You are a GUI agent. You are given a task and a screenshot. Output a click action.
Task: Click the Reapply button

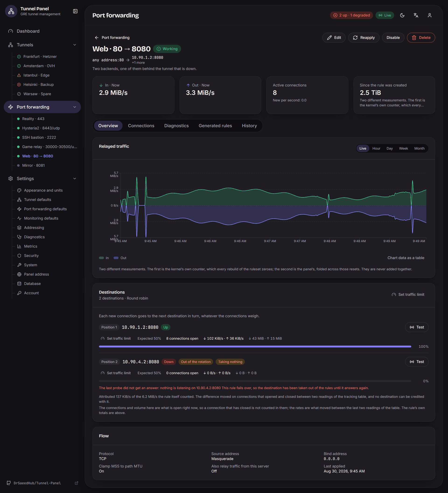(364, 38)
